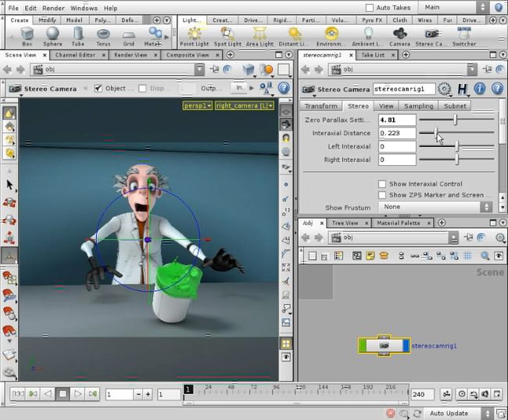The width and height of the screenshot is (508, 420).
Task: Add an Environment Light
Action: [331, 37]
